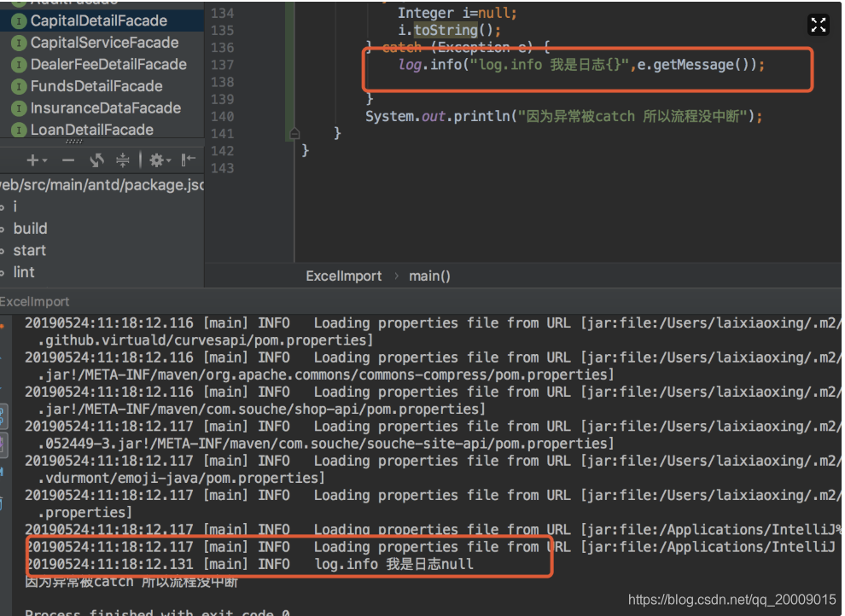Click console line containing souche-site-api/pom.properties
This screenshot has width=845, height=616.
325,444
